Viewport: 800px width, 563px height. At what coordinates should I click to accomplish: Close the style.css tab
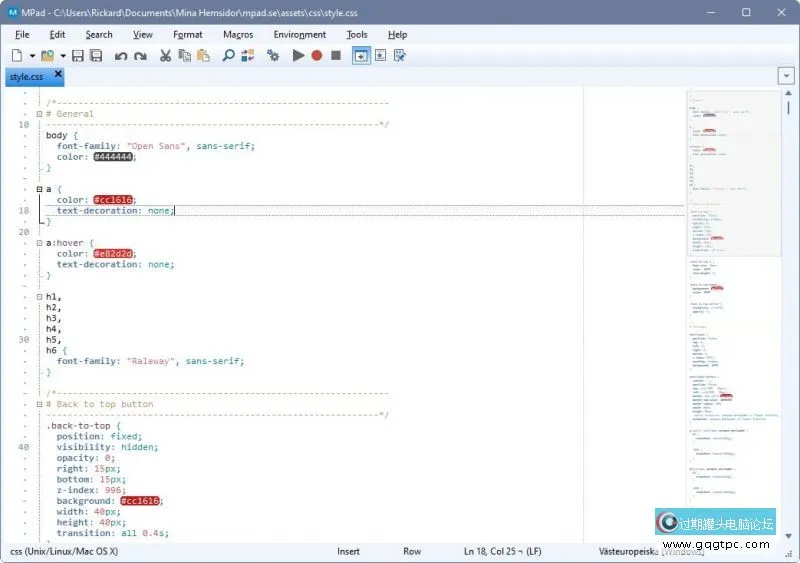pyautogui.click(x=58, y=74)
